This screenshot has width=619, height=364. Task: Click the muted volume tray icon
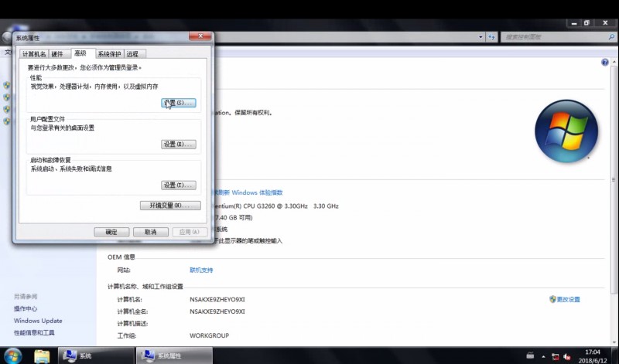[x=567, y=356]
